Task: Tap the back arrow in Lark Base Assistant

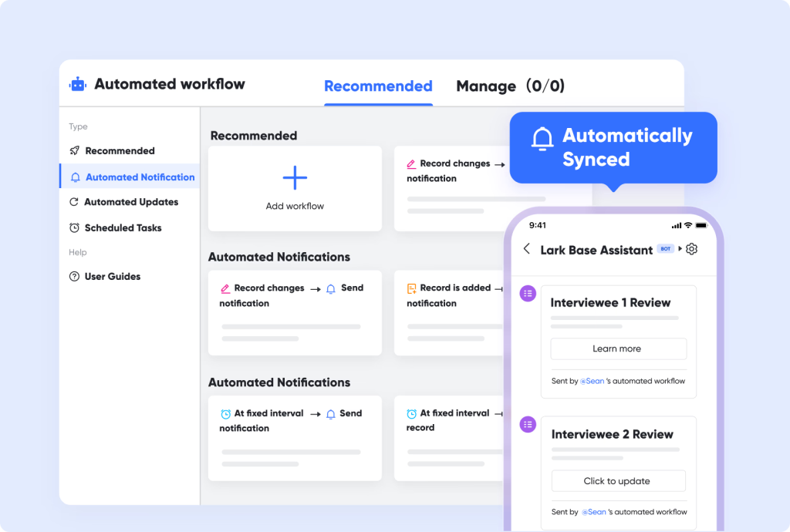Action: click(x=526, y=248)
